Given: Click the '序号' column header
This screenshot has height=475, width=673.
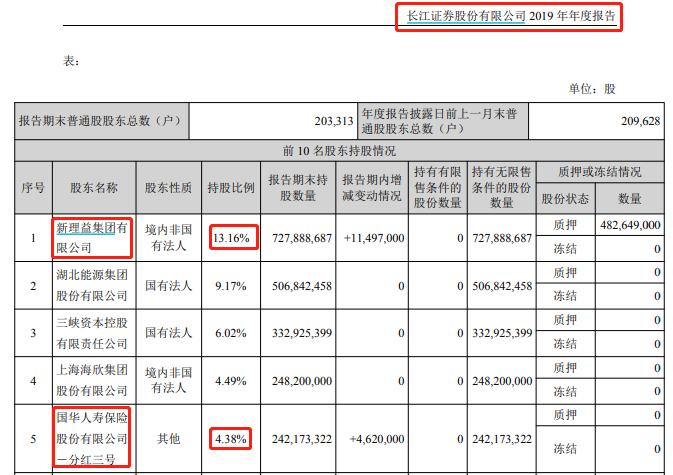Looking at the screenshot, I should coord(33,188).
